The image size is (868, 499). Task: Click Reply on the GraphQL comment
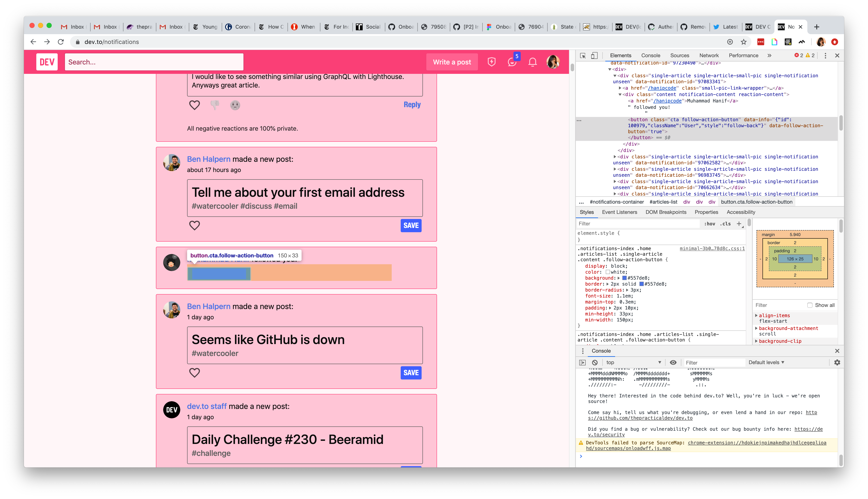[412, 105]
